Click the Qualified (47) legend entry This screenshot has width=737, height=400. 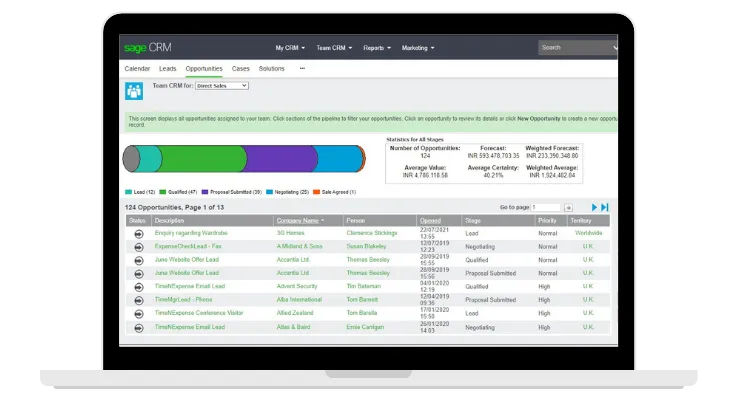pyautogui.click(x=178, y=192)
